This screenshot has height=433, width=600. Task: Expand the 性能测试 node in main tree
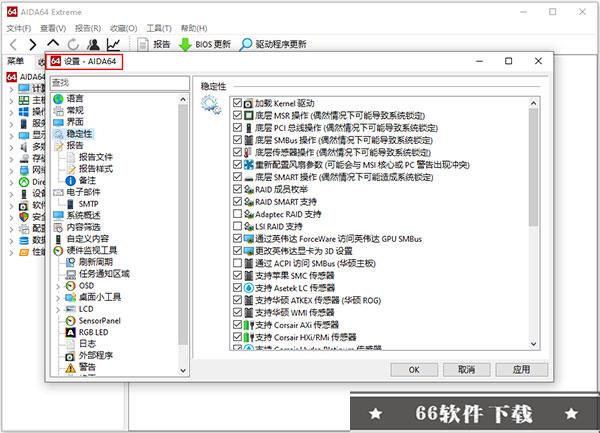11,253
